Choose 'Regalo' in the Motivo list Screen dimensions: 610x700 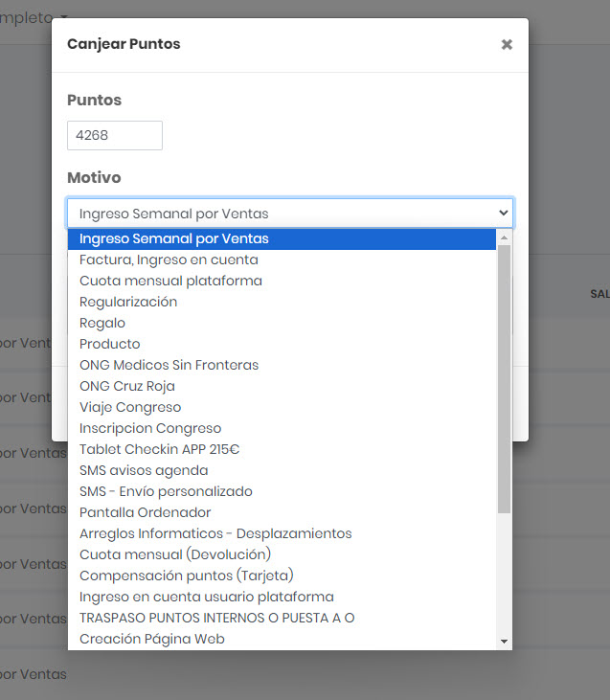[102, 323]
